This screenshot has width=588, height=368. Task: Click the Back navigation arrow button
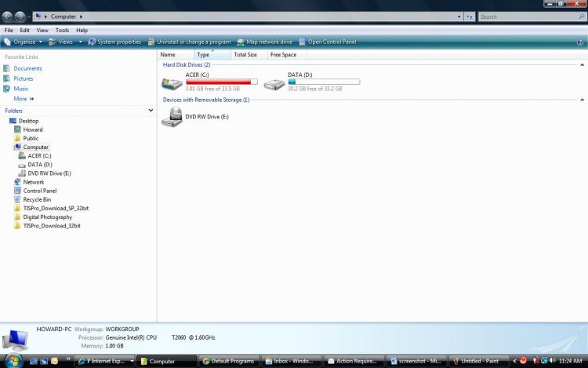[8, 16]
